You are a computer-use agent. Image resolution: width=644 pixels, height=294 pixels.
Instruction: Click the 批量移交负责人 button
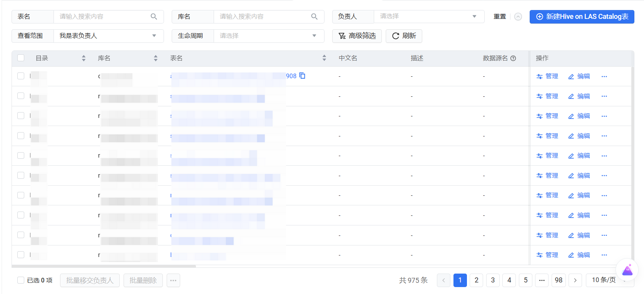[90, 280]
